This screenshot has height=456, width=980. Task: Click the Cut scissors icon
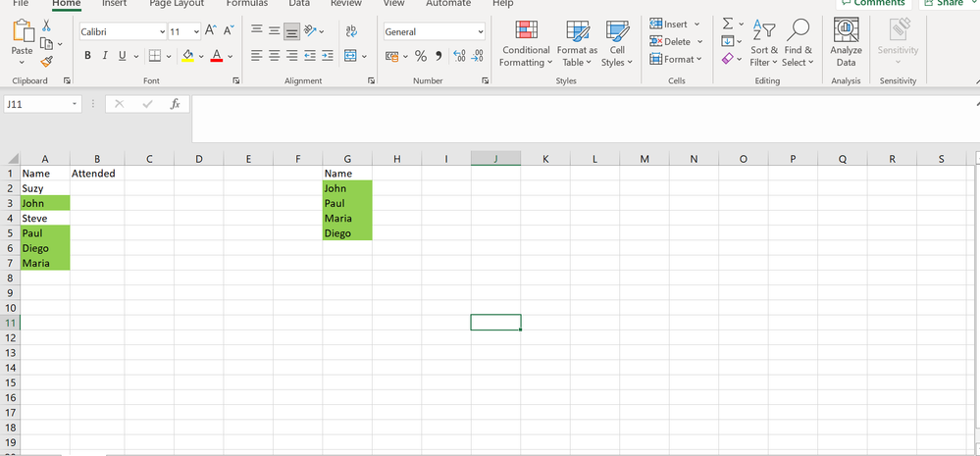(x=47, y=25)
